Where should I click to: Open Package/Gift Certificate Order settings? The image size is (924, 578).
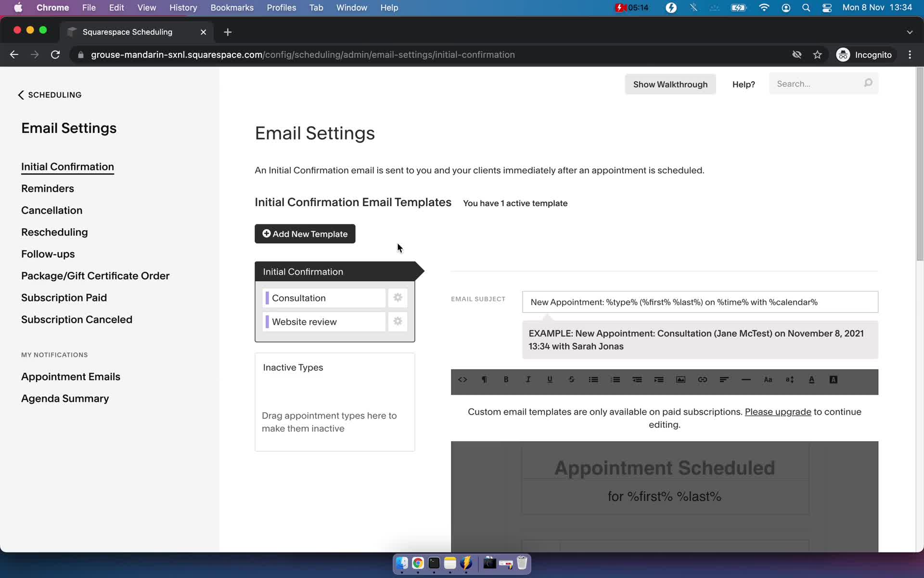[x=95, y=276]
